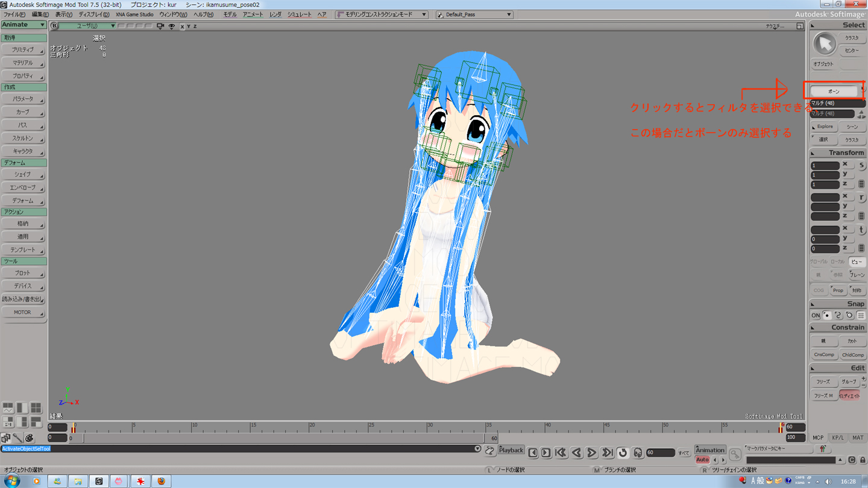Image resolution: width=868 pixels, height=488 pixels.
Task: Toggle the grid snapping target icon
Action: pos(861,315)
